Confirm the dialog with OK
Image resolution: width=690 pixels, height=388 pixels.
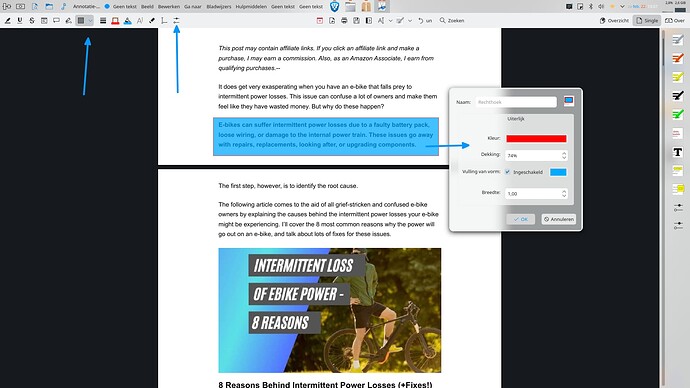click(x=521, y=219)
